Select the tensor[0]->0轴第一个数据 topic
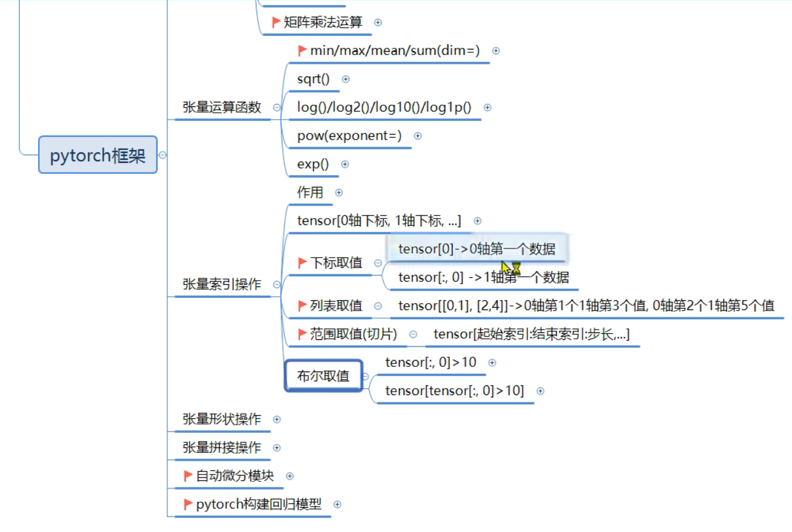Screen dimensions: 792x532 click(x=477, y=249)
